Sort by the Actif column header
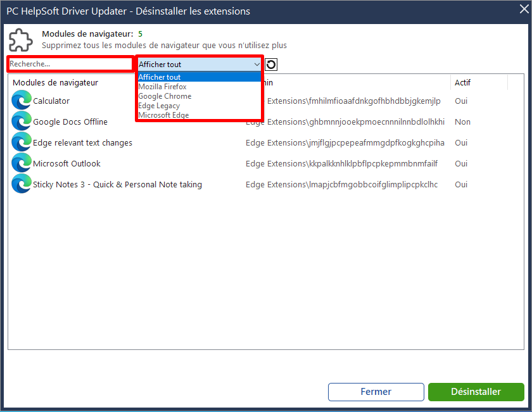Image resolution: width=532 pixels, height=412 pixels. click(x=462, y=83)
